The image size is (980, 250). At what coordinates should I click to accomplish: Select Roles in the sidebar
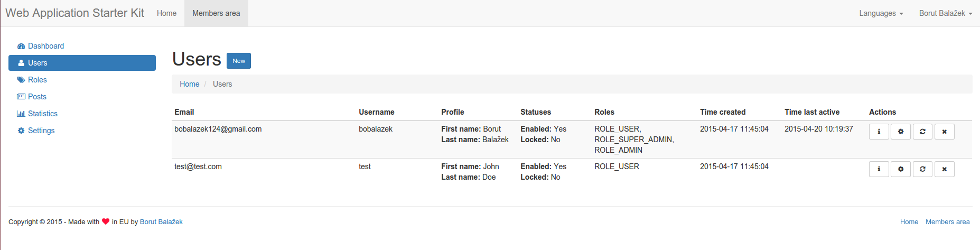[37, 80]
